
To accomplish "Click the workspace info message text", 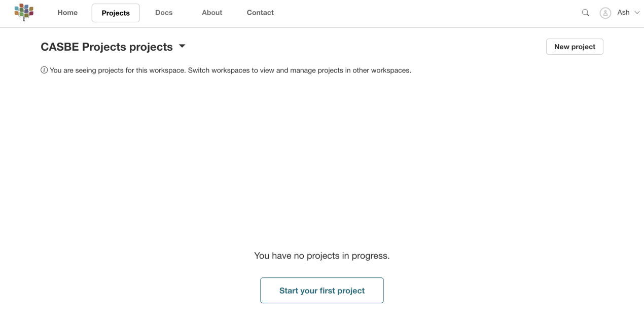I will pos(230,70).
